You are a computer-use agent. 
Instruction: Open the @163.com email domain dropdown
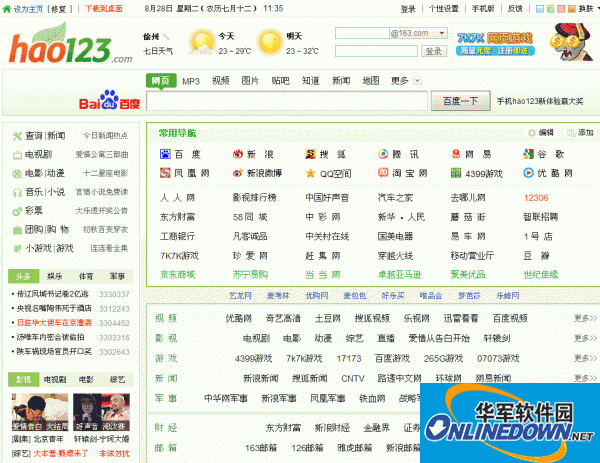point(442,33)
